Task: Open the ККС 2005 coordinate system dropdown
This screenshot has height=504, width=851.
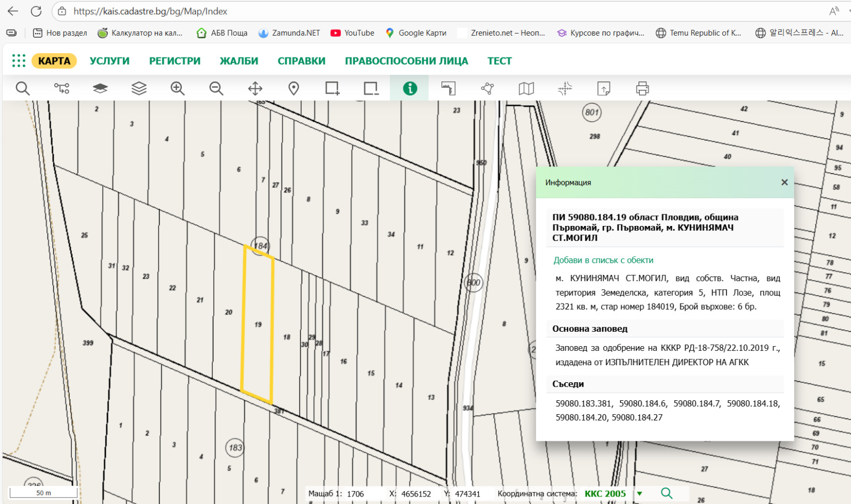Action: pyautogui.click(x=641, y=493)
